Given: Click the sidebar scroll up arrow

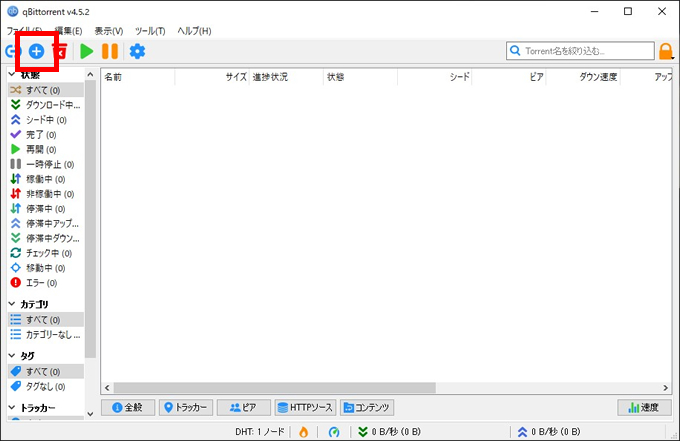Looking at the screenshot, I should point(90,75).
